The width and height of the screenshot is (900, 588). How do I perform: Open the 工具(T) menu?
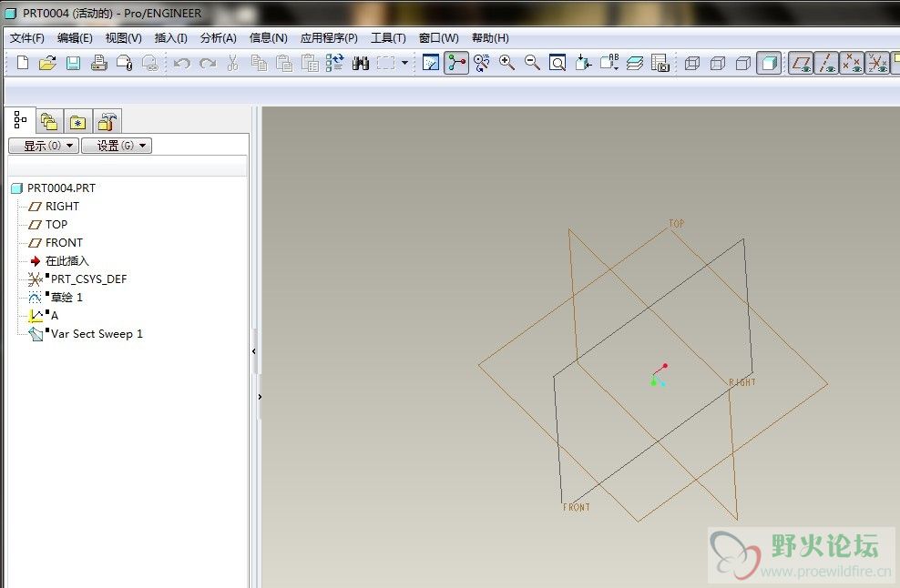pyautogui.click(x=388, y=38)
